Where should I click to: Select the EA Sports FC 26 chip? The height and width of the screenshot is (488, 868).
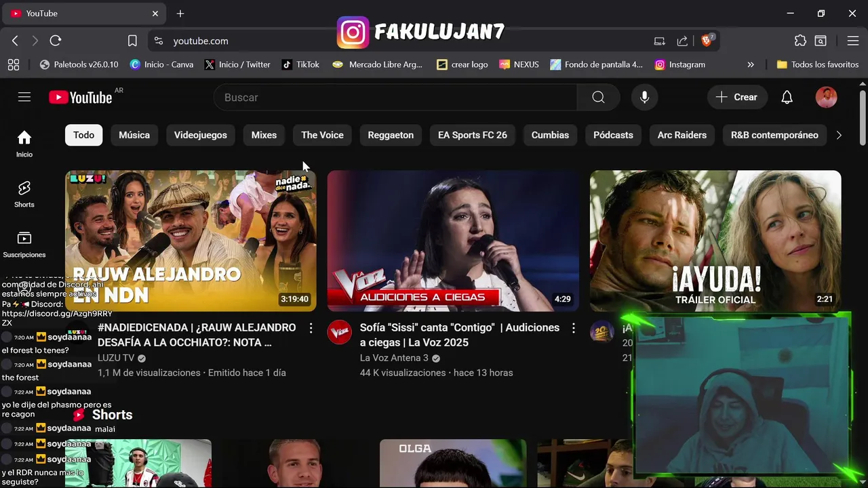[473, 135]
